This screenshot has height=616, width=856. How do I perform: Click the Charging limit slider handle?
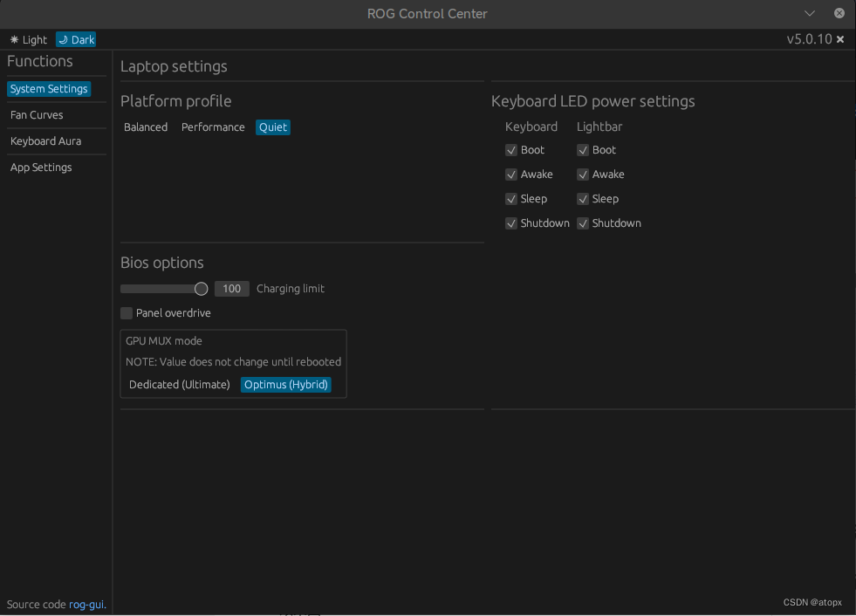coord(201,289)
